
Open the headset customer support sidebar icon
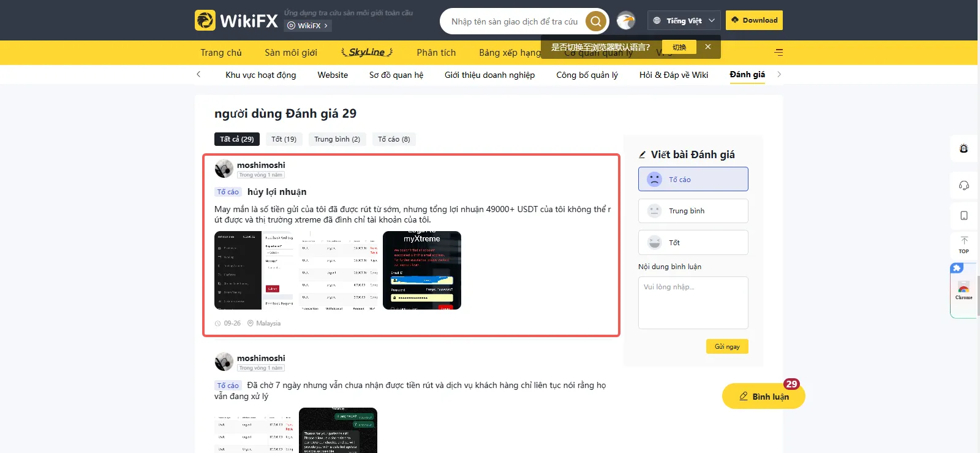(964, 185)
